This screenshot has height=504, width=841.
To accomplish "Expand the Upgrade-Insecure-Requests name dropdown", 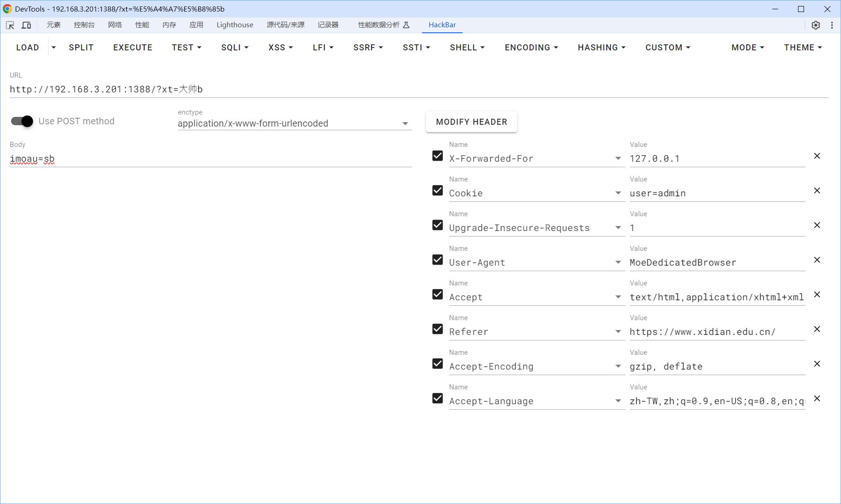I will point(618,228).
